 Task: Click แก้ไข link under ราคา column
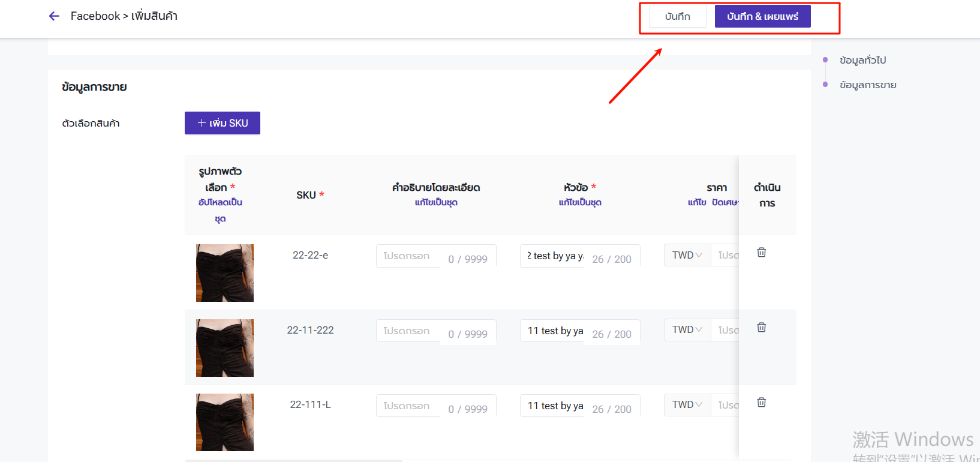pyautogui.click(x=696, y=203)
